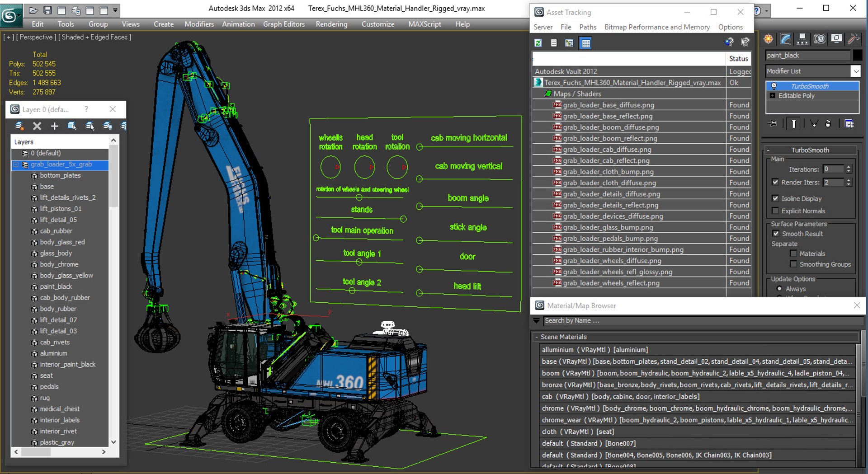Click Add Selected Objects plus icon

click(54, 126)
